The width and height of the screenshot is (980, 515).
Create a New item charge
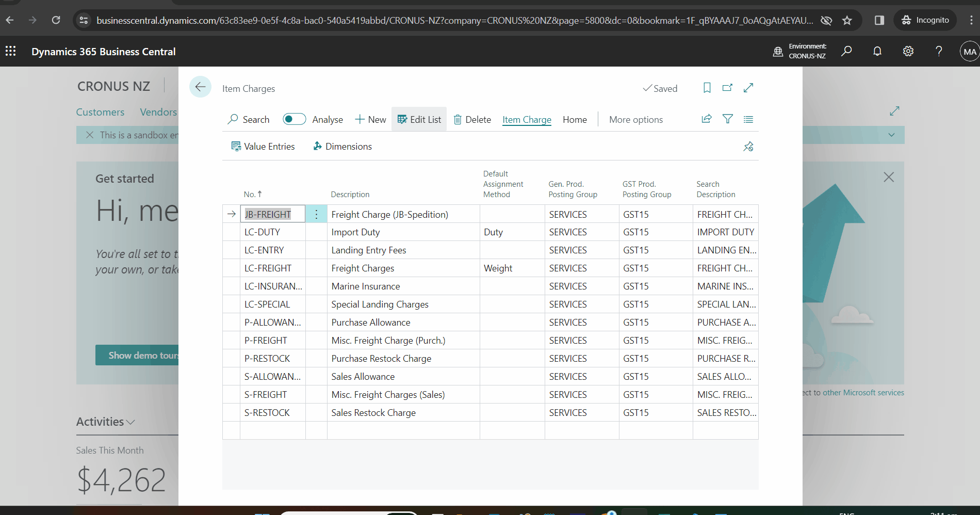click(370, 119)
